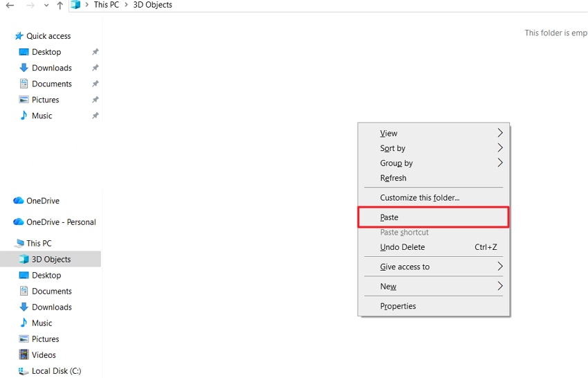Click the OneDrive cloud icon
Image resolution: width=588 pixels, height=378 pixels.
tap(19, 201)
